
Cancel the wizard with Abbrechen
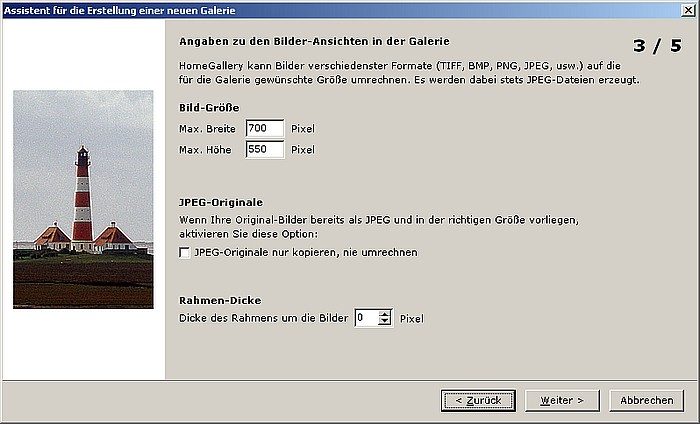646,400
